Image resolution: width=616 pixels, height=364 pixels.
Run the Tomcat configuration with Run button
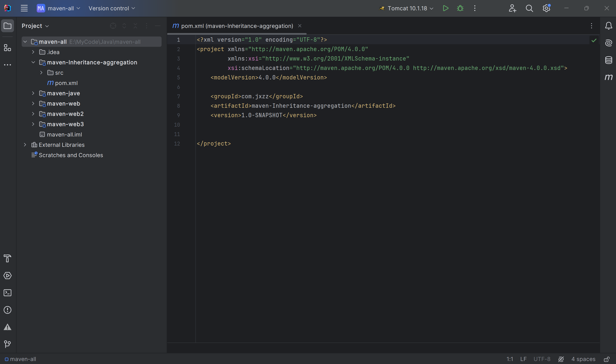coord(446,8)
